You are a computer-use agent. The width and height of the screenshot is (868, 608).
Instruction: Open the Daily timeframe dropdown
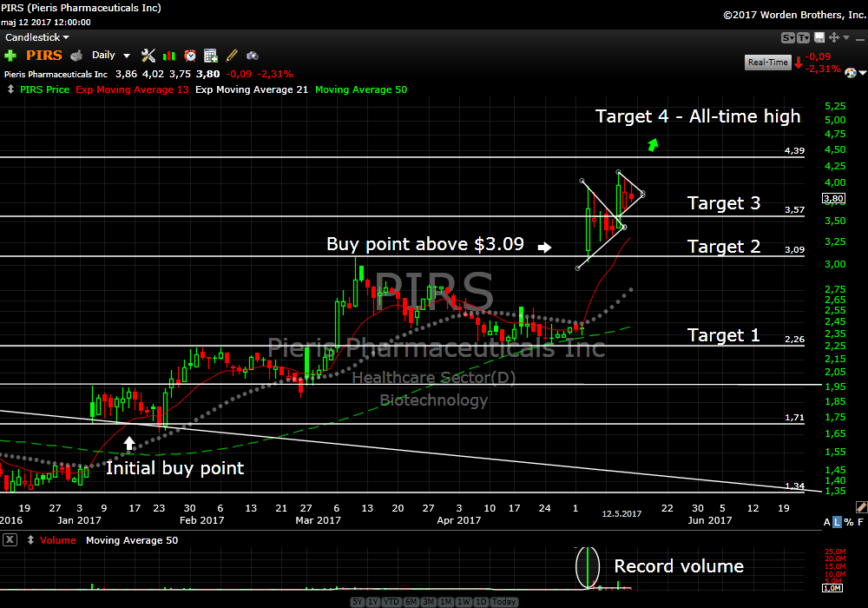pyautogui.click(x=111, y=56)
